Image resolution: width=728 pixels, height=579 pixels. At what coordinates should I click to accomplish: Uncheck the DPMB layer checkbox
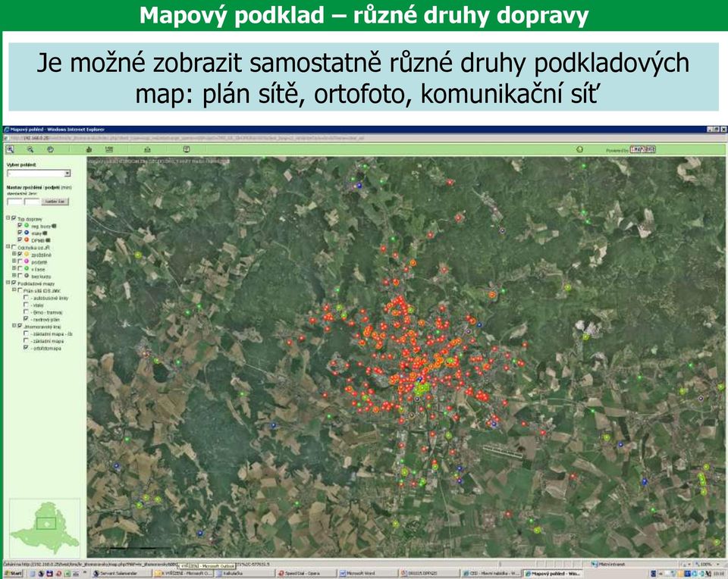point(20,239)
